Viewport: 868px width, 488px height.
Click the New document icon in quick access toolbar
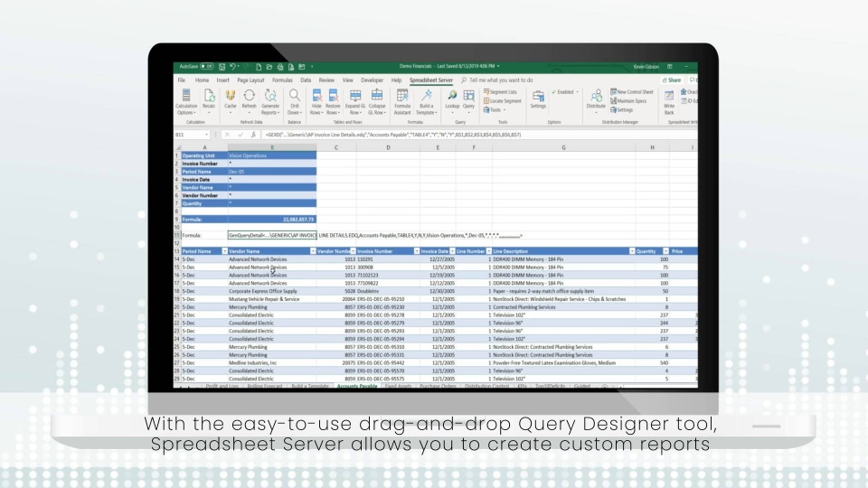[x=259, y=67]
